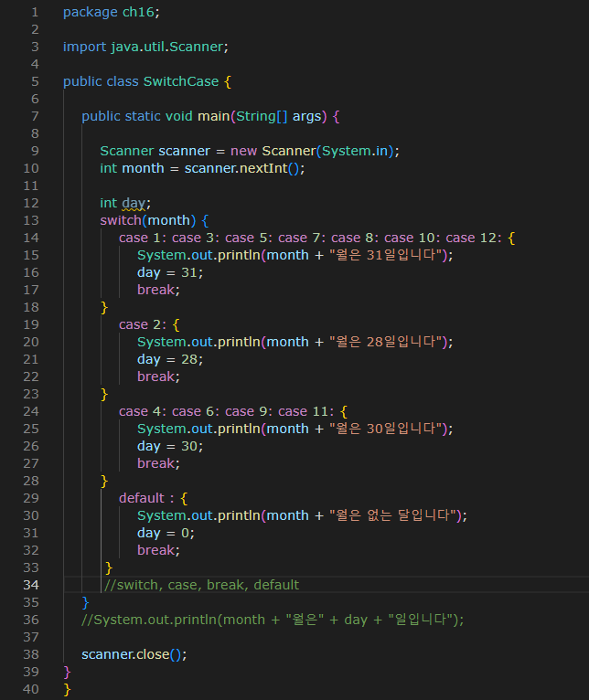Click the 'switch(month)' statement

[148, 220]
